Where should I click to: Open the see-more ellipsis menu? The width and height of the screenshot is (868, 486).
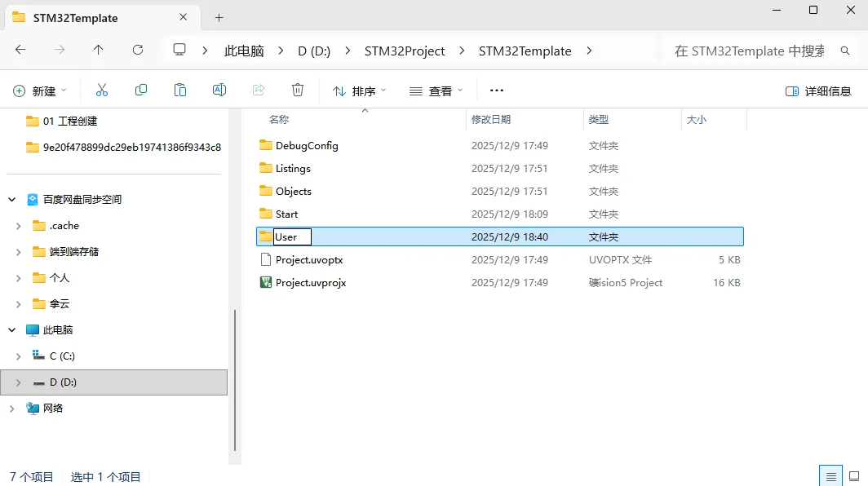tap(496, 90)
